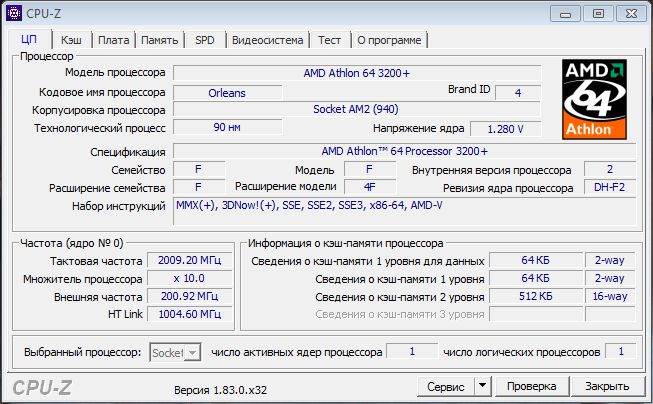Viewport: 653px width, 404px height.
Task: Expand the Сервис dropdown arrow
Action: pos(483,387)
